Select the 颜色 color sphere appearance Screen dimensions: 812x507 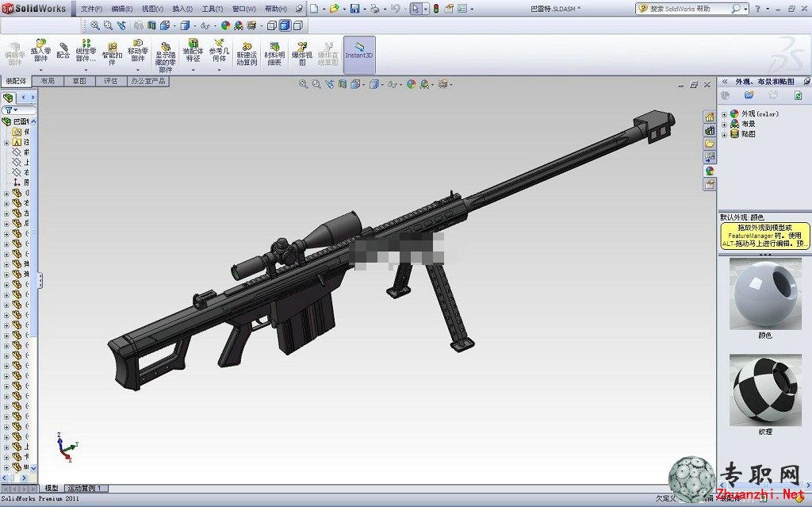pos(765,294)
